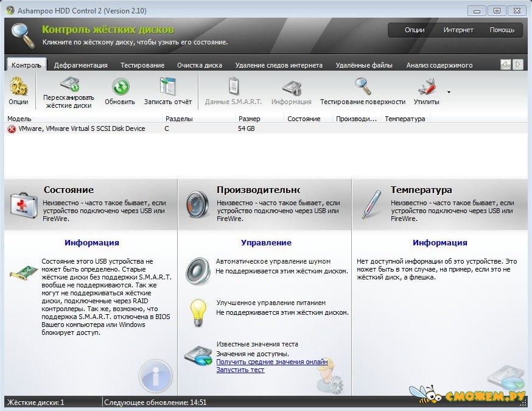532x411 pixels.
Task: Click the Производительность panel heading
Action: pyautogui.click(x=258, y=190)
